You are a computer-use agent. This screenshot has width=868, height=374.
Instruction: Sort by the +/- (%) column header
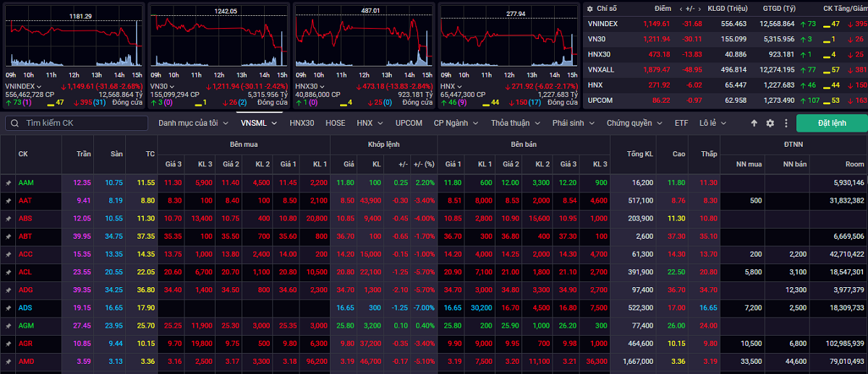coord(424,164)
